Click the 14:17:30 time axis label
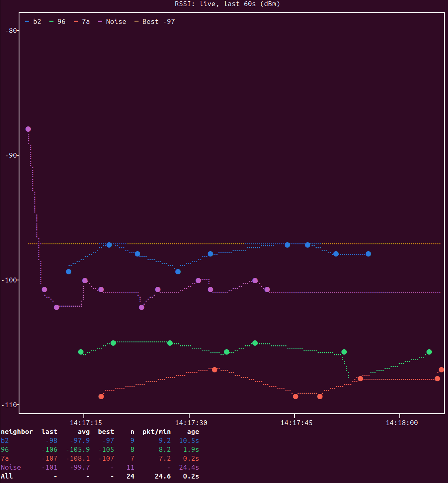Viewport: 448px width, 483px height. click(x=191, y=423)
